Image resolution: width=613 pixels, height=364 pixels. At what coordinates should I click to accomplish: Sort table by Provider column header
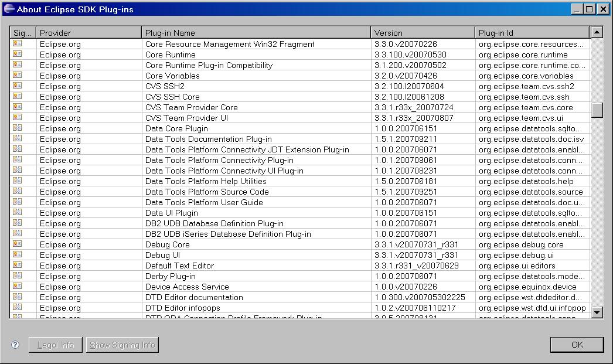88,33
